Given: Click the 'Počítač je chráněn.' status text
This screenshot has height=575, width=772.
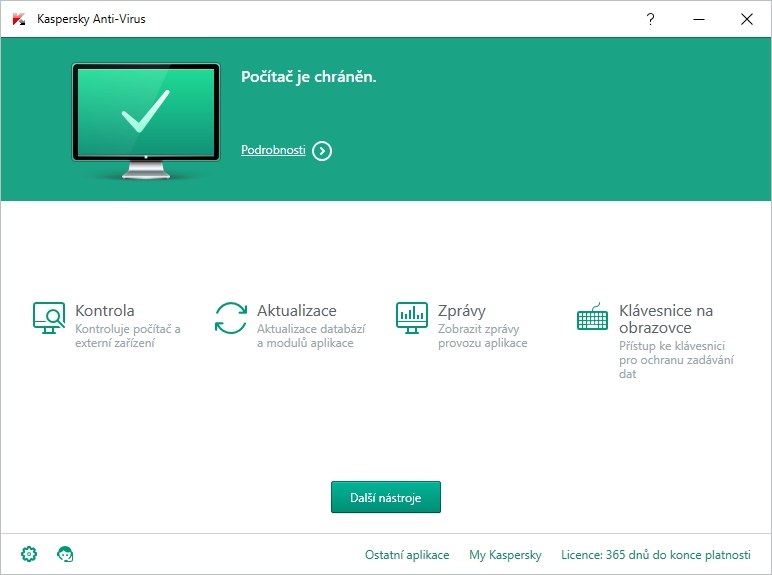Looking at the screenshot, I should pyautogui.click(x=309, y=77).
